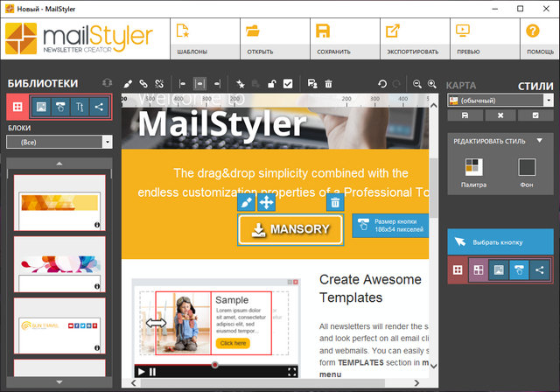Open the (обычный) style dropdown
This screenshot has height=392, width=560.
pyautogui.click(x=500, y=101)
